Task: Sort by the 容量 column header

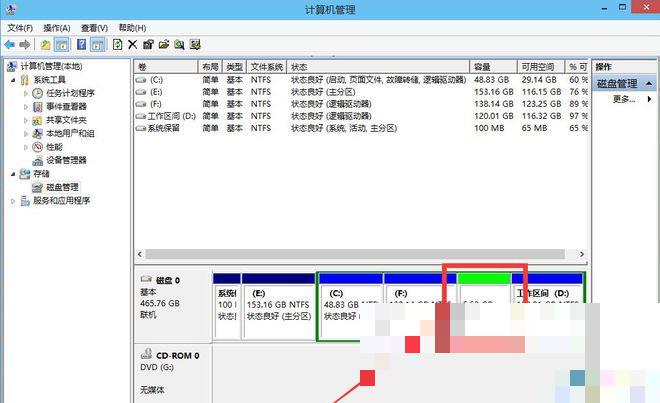Action: coord(493,67)
